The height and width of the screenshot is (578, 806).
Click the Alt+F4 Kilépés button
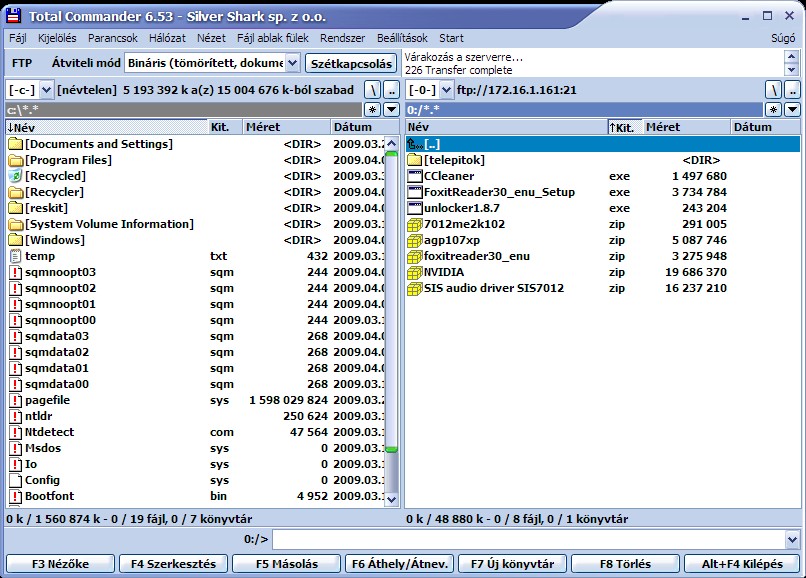click(x=742, y=564)
